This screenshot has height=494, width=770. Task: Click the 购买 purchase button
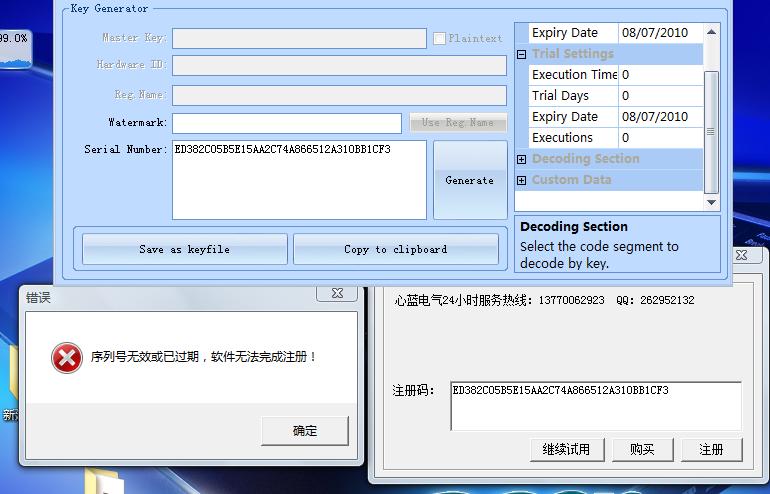(642, 449)
